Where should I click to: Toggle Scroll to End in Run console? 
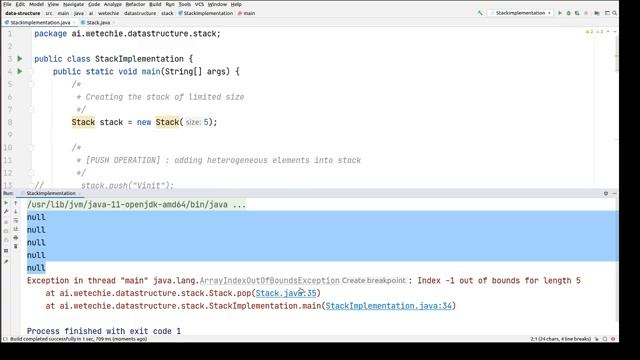[16, 229]
